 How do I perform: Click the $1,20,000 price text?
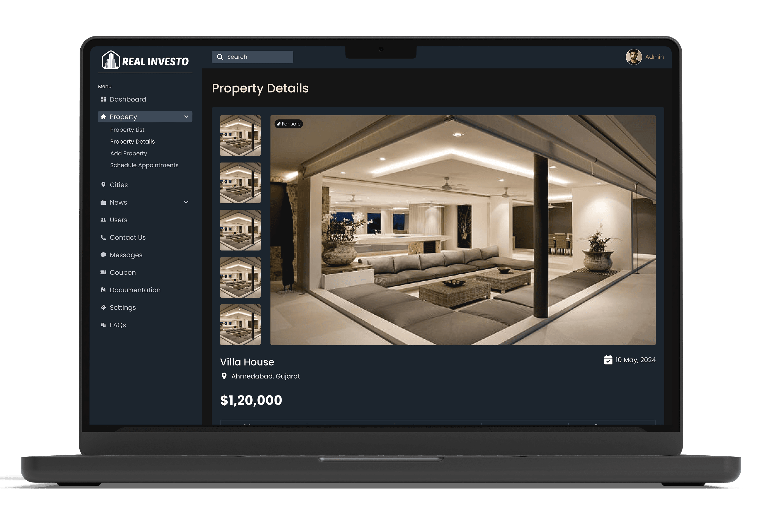pyautogui.click(x=251, y=400)
